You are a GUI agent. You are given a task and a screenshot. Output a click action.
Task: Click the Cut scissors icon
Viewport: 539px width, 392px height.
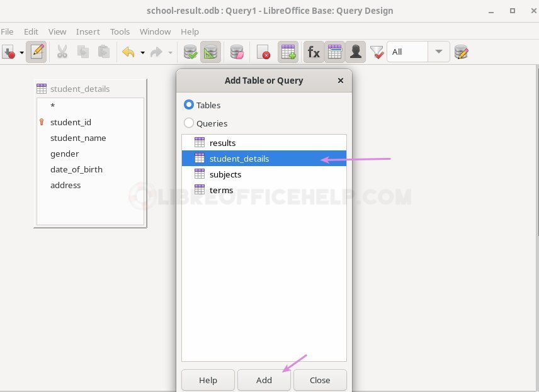click(x=62, y=52)
